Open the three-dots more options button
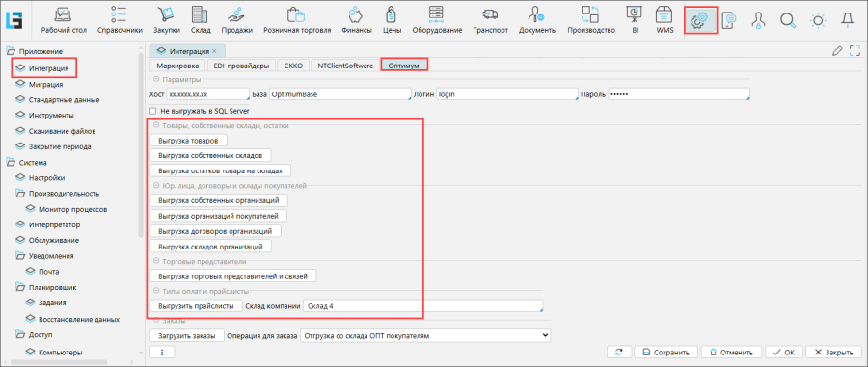Image resolution: width=868 pixels, height=367 pixels. coord(162,353)
